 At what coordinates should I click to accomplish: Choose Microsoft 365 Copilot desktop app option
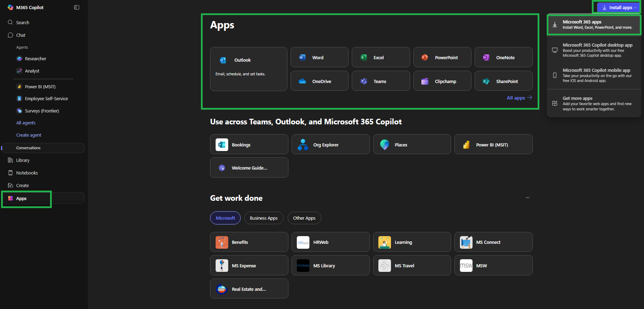click(594, 50)
